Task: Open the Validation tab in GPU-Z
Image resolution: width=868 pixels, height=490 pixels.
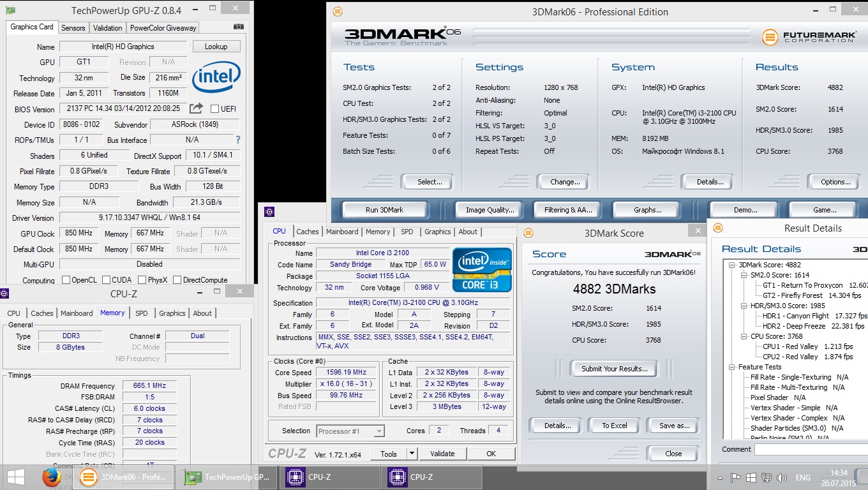Action: coord(107,27)
